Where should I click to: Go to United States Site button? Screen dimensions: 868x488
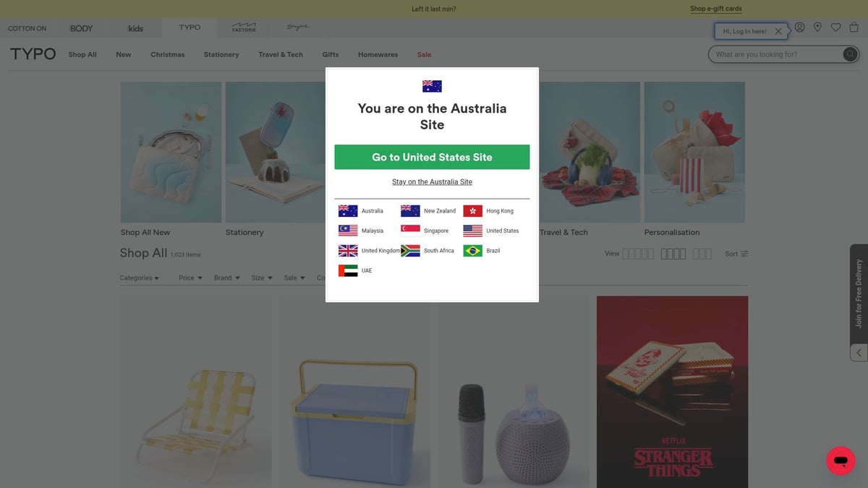point(432,157)
